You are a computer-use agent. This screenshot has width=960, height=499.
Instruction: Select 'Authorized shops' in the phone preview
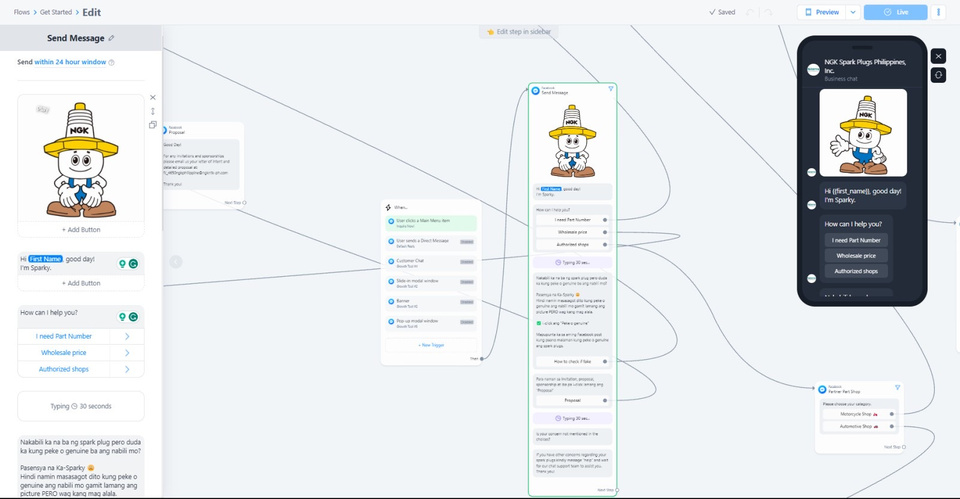(856, 271)
